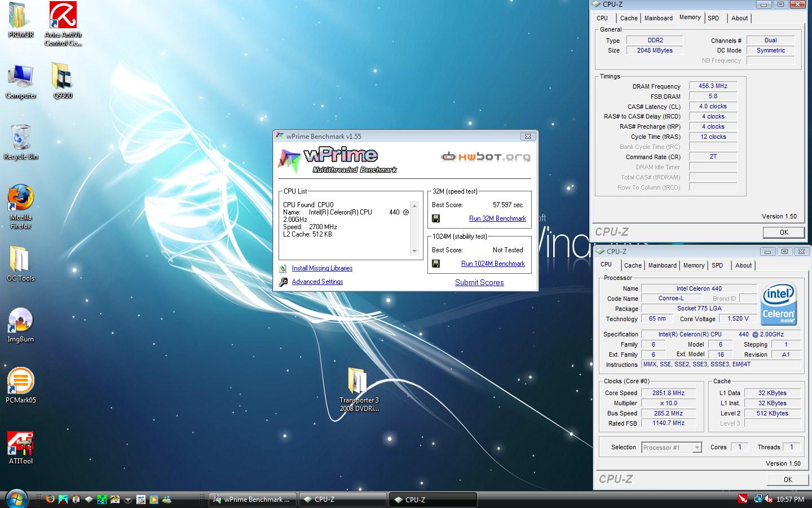Screen dimensions: 812x508
Task: Click the icon next to Install Missing Libraries
Action: 283,268
